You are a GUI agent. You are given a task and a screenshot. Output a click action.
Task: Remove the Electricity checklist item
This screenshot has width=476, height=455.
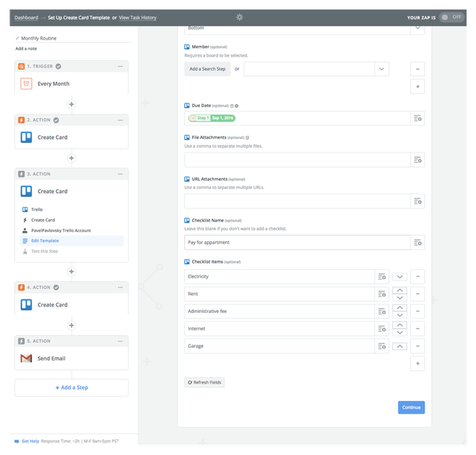pos(417,276)
